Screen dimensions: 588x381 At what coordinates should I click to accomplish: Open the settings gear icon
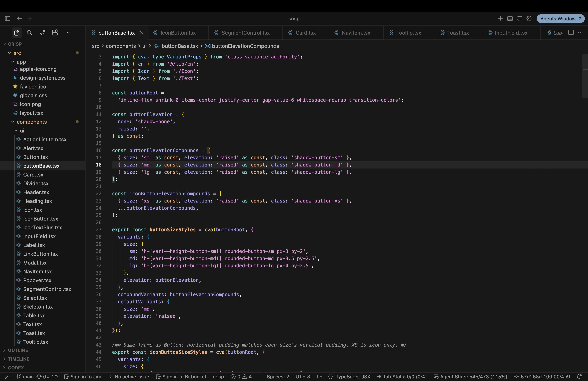[529, 19]
